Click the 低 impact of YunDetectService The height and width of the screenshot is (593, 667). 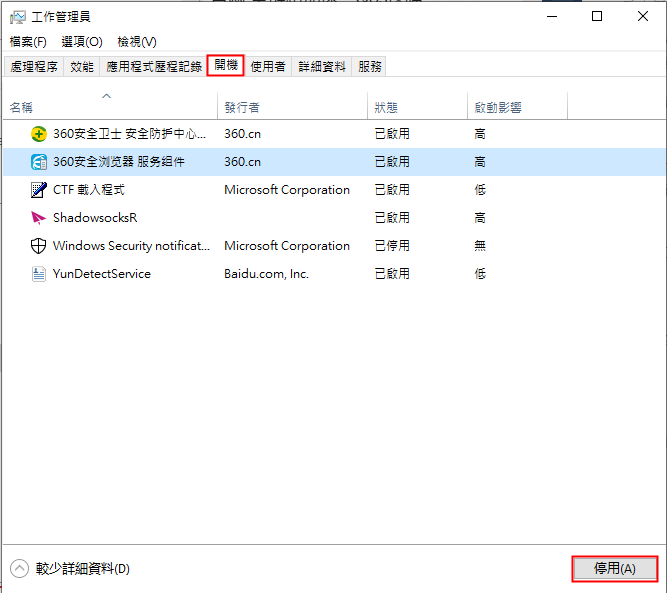click(x=480, y=274)
